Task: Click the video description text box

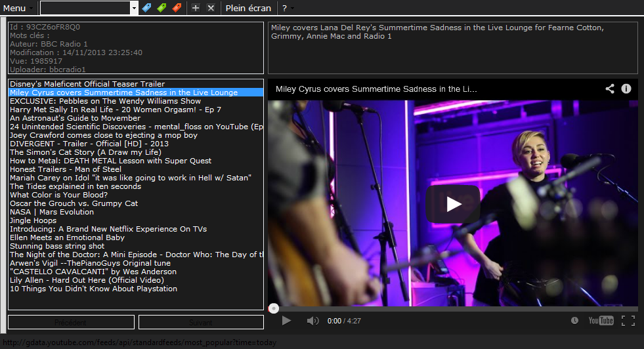Action: [452, 48]
